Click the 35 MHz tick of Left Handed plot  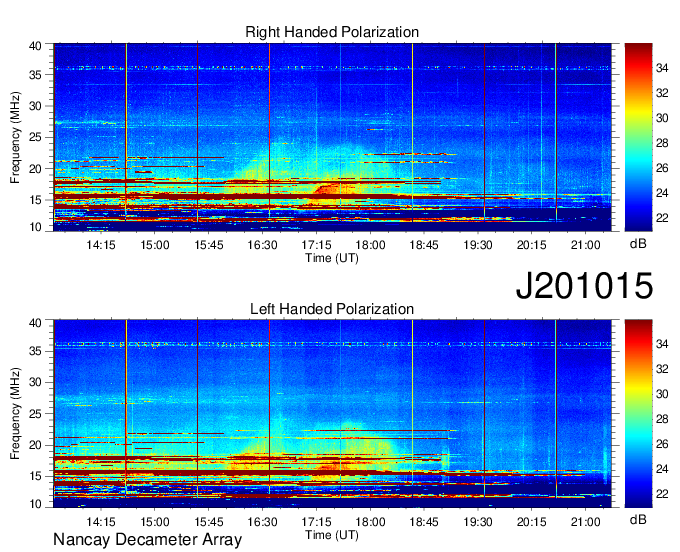pos(35,351)
